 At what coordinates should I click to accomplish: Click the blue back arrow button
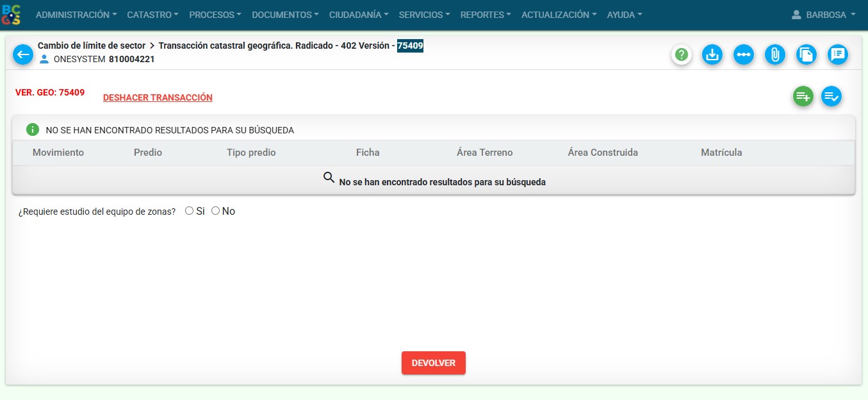coord(23,54)
